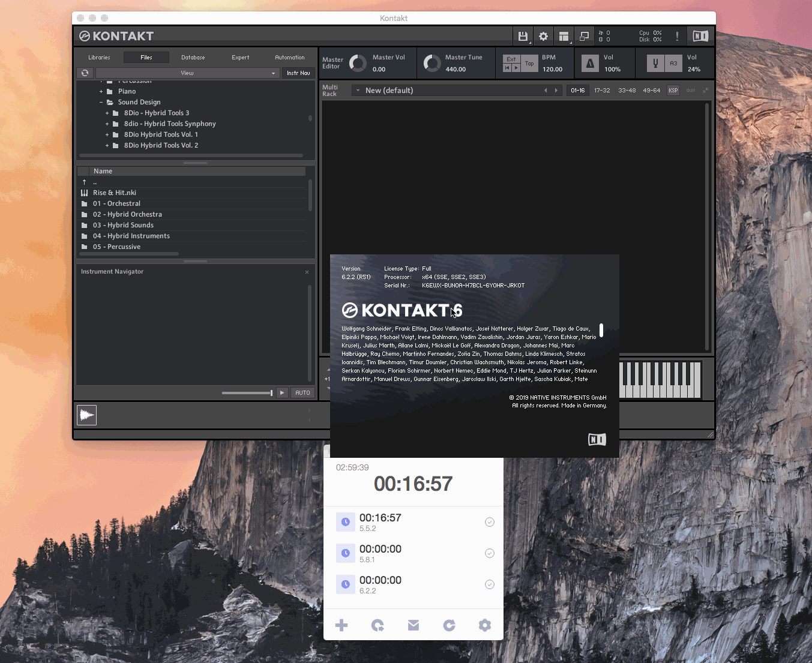This screenshot has height=663, width=812.
Task: Open the workspace layout management menu
Action: pyautogui.click(x=564, y=36)
